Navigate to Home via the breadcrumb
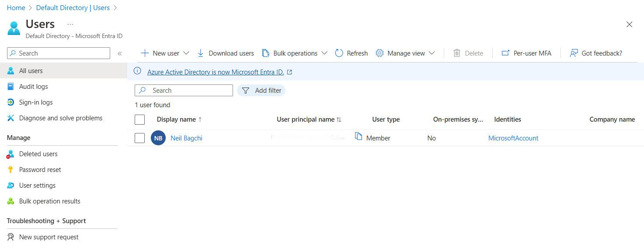This screenshot has height=252, width=644. 16,7
